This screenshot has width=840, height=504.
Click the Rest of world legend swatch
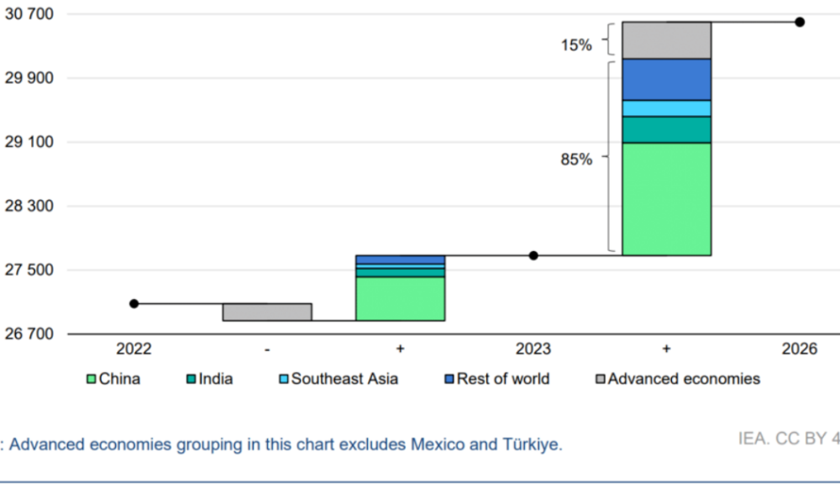tap(449, 380)
